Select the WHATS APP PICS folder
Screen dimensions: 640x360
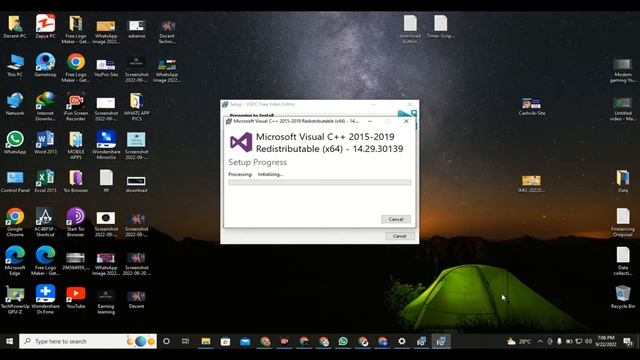pyautogui.click(x=137, y=107)
